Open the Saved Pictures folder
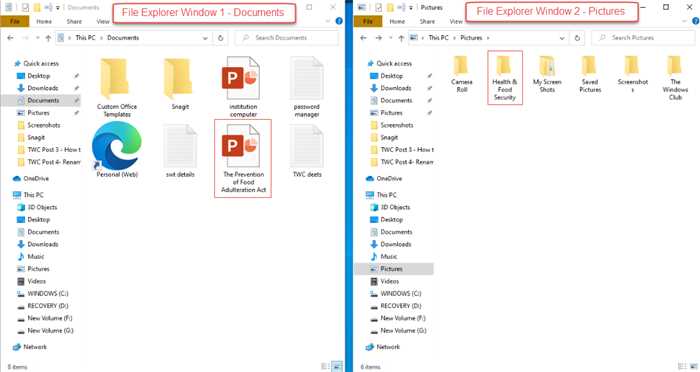 pos(590,75)
